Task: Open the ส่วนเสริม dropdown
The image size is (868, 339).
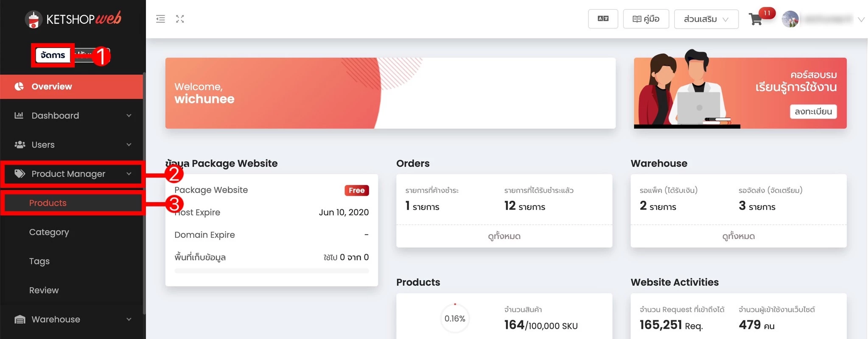Action: (706, 19)
